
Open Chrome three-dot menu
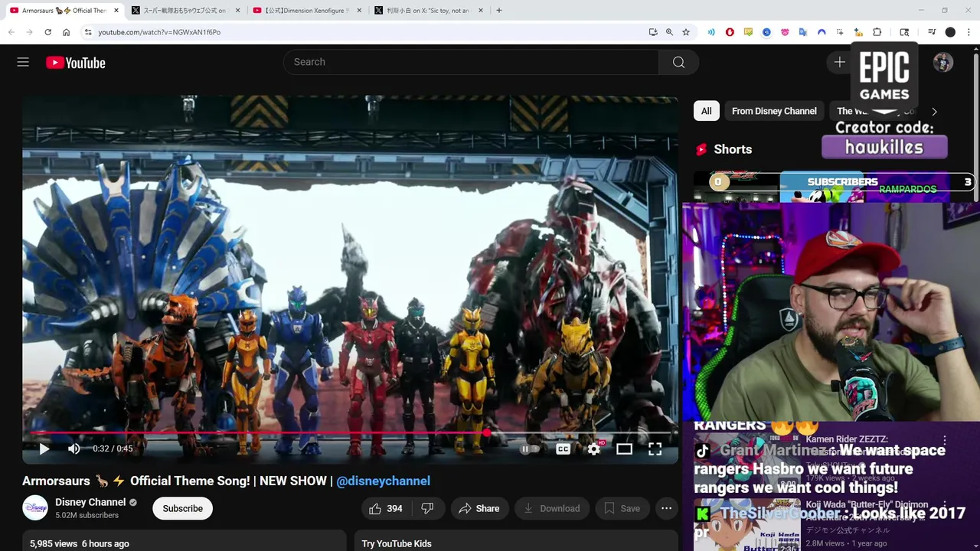[x=969, y=32]
